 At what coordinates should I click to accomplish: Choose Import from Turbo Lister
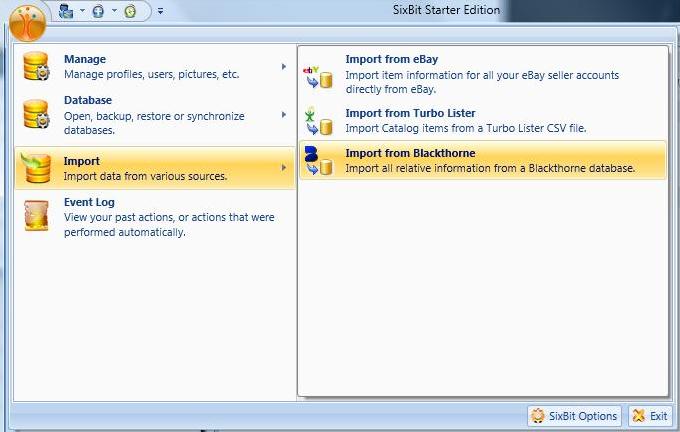tap(483, 120)
